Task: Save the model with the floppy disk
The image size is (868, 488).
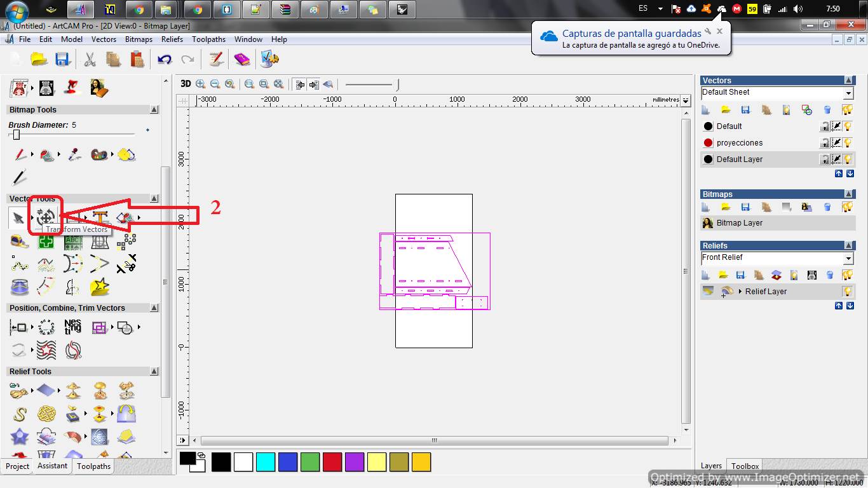Action: tap(62, 59)
